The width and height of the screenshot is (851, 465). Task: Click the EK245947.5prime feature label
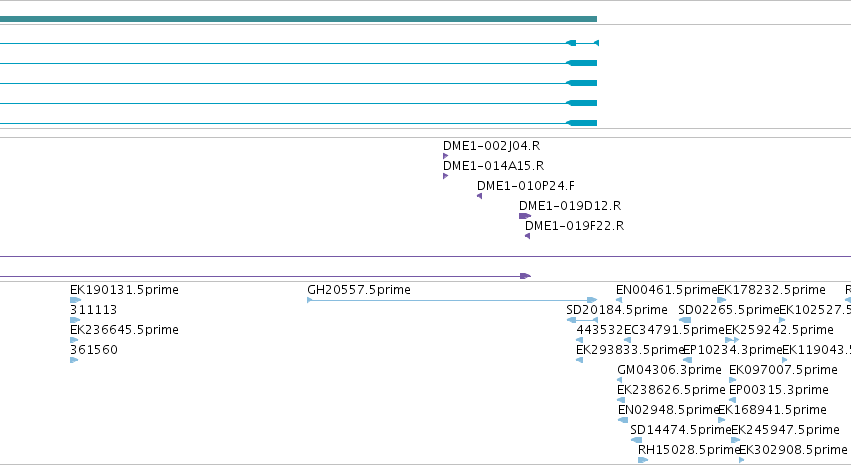click(x=785, y=430)
